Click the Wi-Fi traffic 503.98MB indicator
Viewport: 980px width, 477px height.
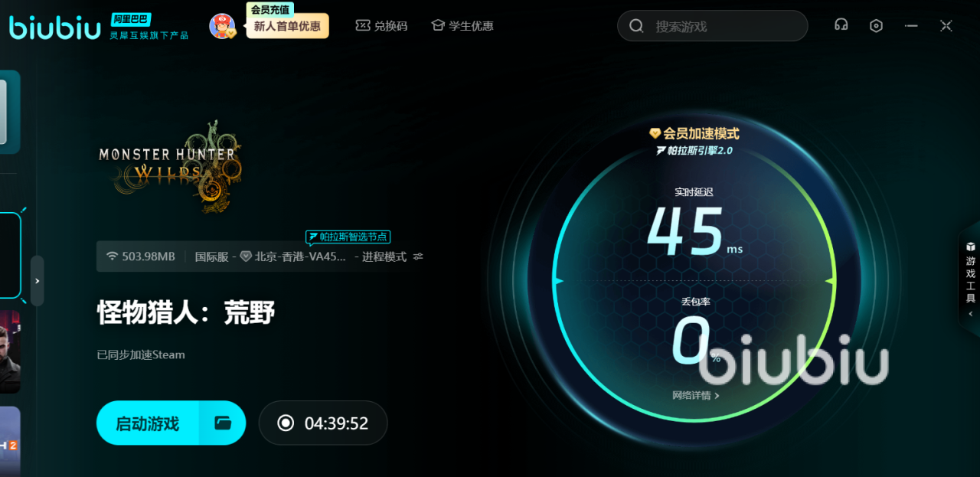tap(141, 256)
